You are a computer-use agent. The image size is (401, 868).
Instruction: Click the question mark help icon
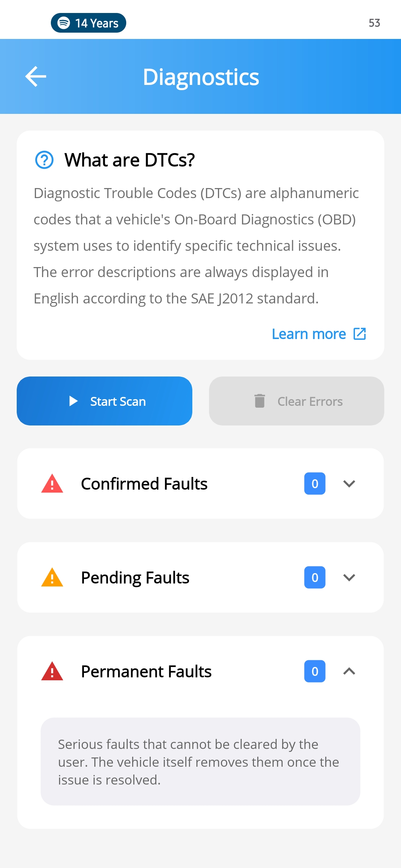coord(44,160)
